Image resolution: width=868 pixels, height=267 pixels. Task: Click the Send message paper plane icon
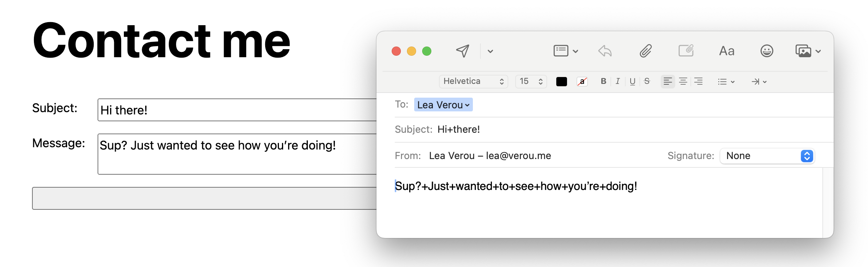(x=463, y=51)
